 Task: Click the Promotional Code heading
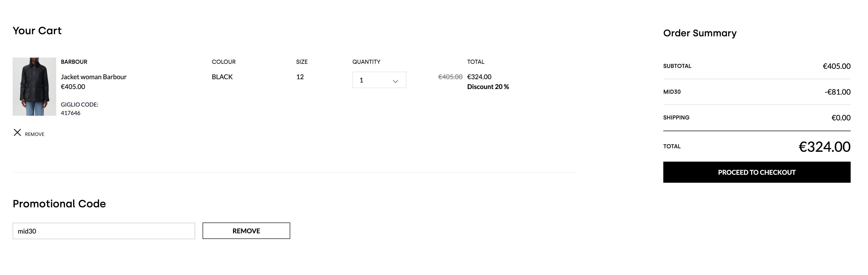[x=59, y=204]
